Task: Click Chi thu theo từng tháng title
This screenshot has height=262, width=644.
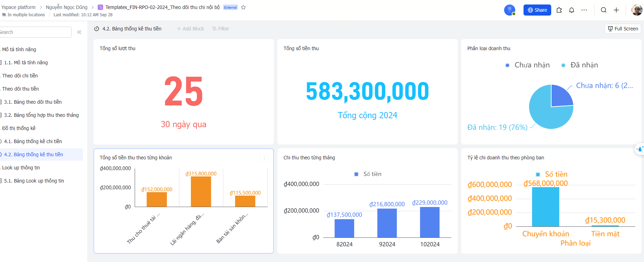Action: (309, 158)
